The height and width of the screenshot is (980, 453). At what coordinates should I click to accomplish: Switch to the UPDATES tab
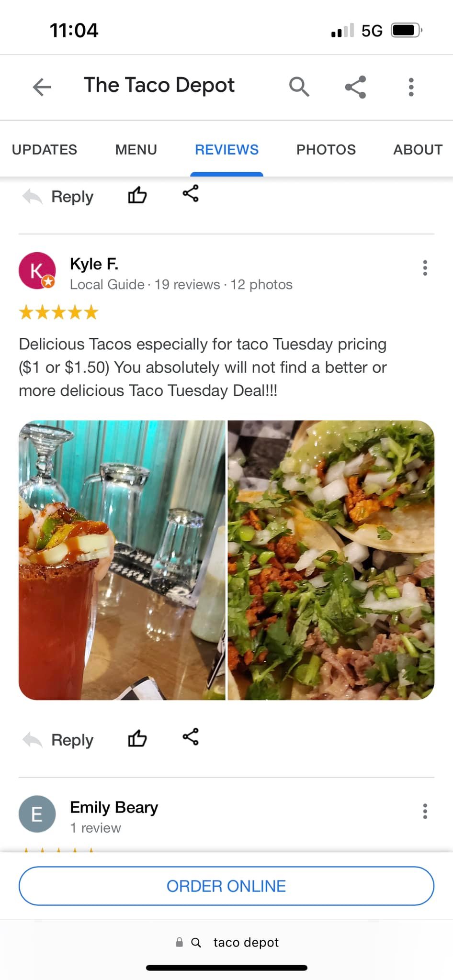tap(45, 149)
